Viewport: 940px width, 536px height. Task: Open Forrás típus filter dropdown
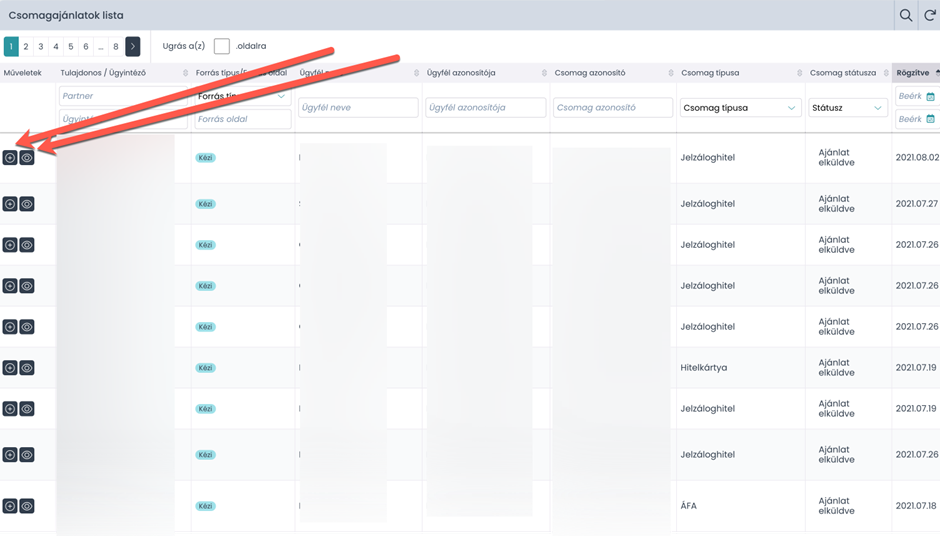pos(243,96)
